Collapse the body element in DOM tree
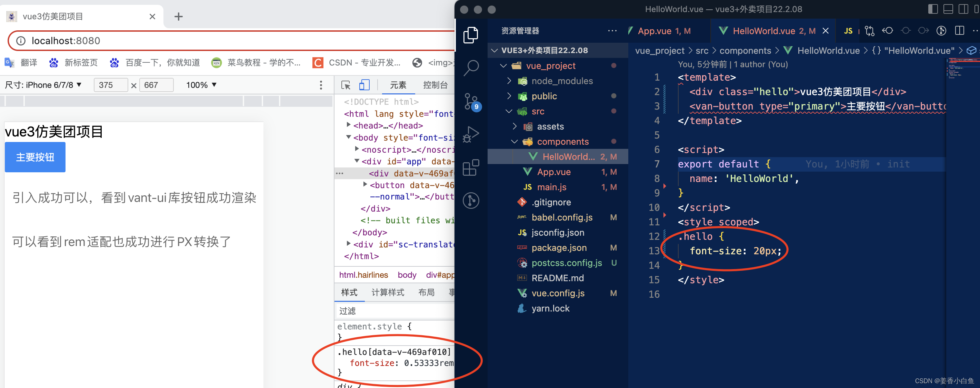The width and height of the screenshot is (980, 388). pyautogui.click(x=349, y=137)
